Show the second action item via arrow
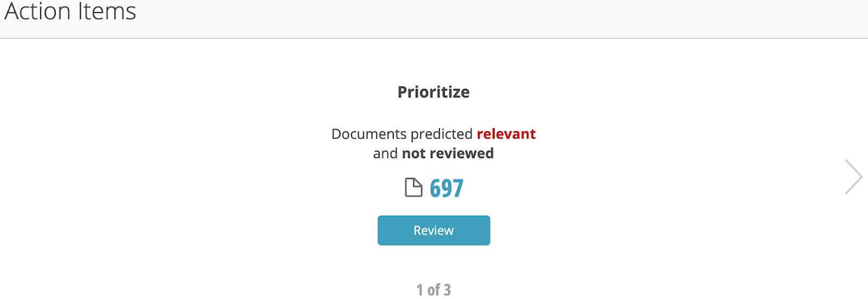868x299 pixels. (x=853, y=177)
